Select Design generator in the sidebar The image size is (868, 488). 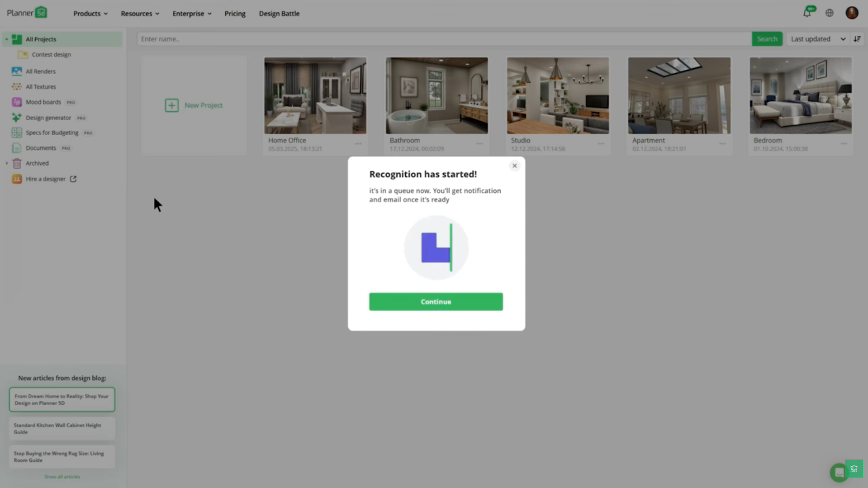pos(48,118)
